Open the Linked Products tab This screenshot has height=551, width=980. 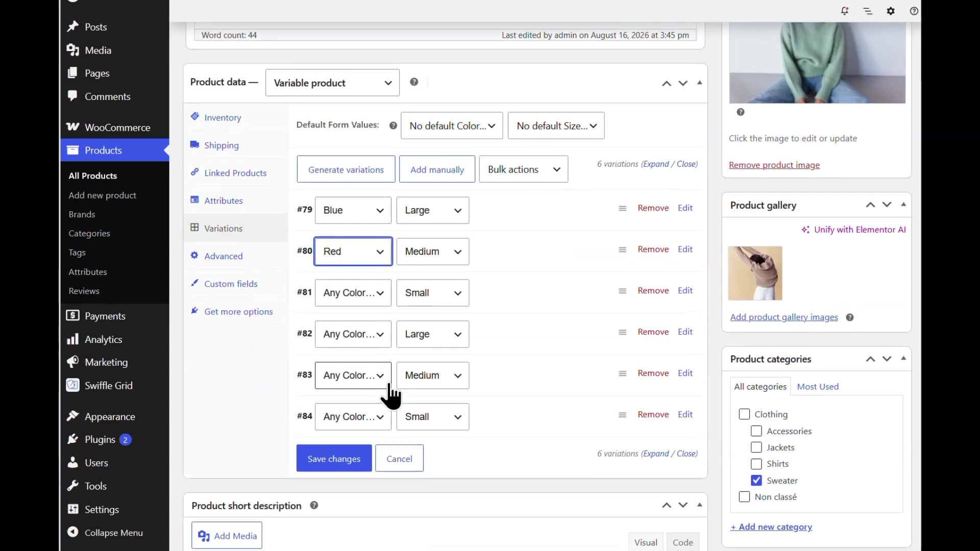click(235, 173)
